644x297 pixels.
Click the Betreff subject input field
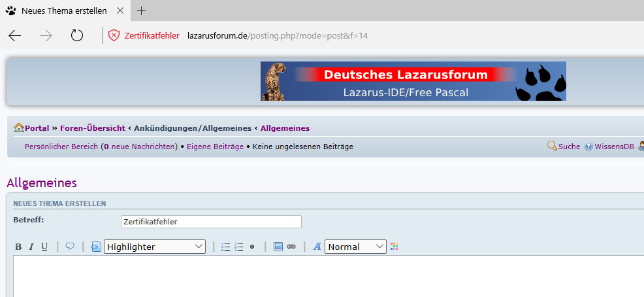click(211, 222)
